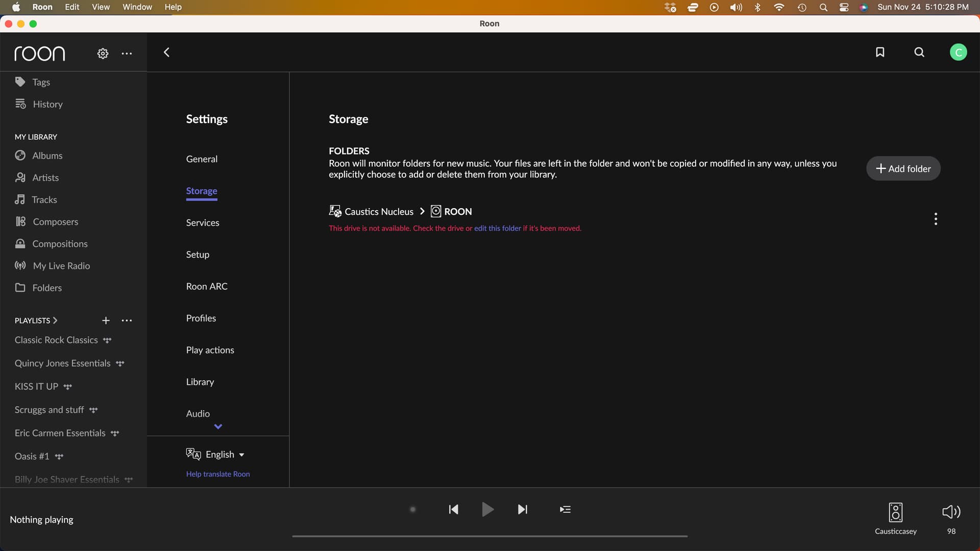Image resolution: width=980 pixels, height=551 pixels.
Task: Open the Causticcasey zone speaker icon
Action: (895, 513)
